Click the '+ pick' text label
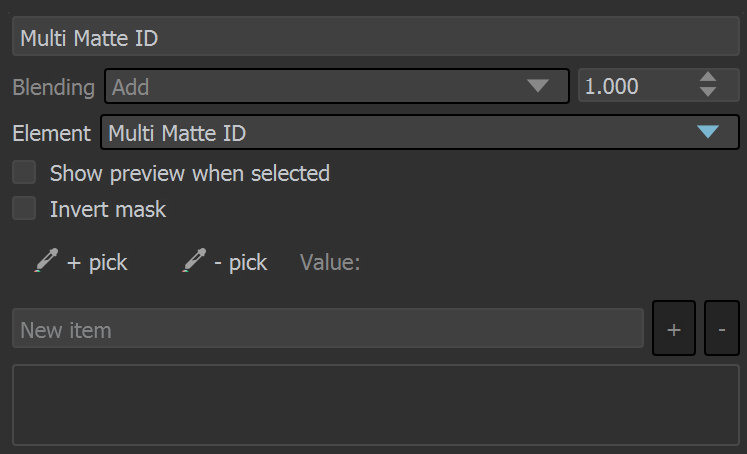This screenshot has width=747, height=454. (x=97, y=262)
